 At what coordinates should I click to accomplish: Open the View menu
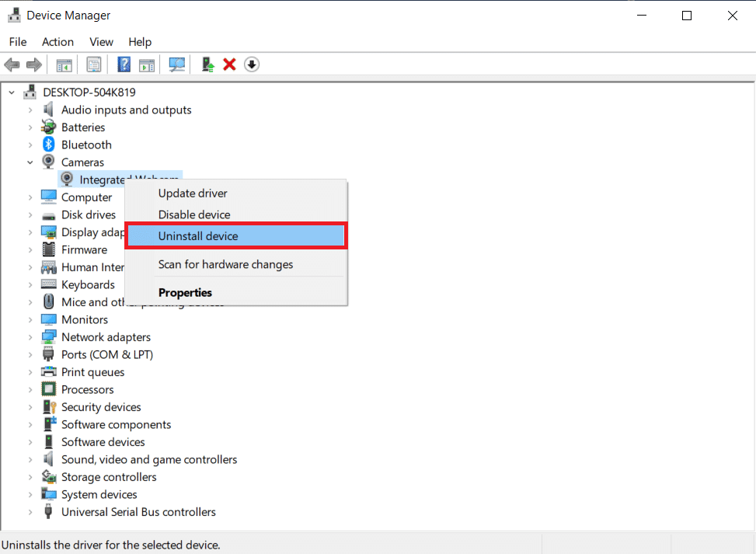point(101,42)
